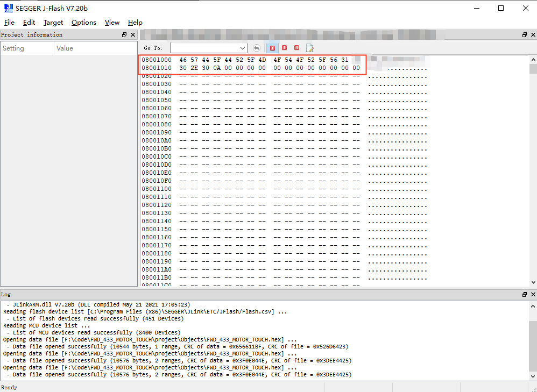Open the Edit menu
Viewport: 537px width, 392px height.
(29, 23)
